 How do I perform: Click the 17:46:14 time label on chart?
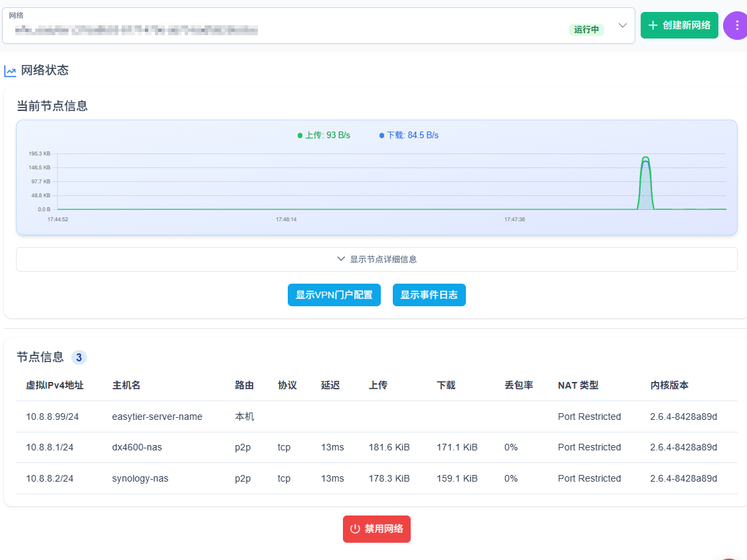[286, 219]
